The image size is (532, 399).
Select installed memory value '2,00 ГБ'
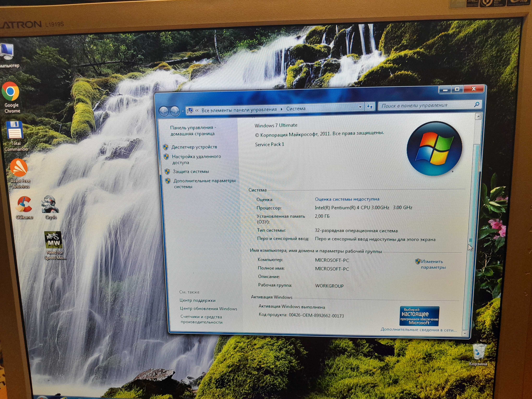(x=322, y=216)
